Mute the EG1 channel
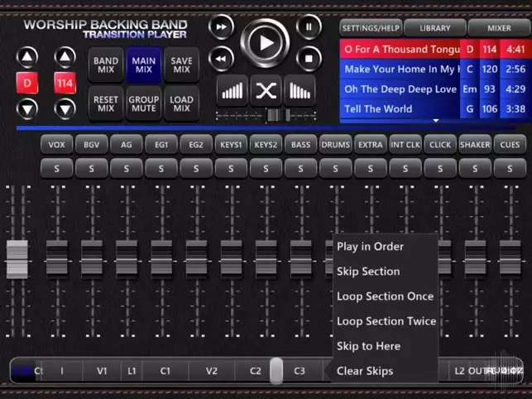This screenshot has width=532, height=399. tap(161, 145)
